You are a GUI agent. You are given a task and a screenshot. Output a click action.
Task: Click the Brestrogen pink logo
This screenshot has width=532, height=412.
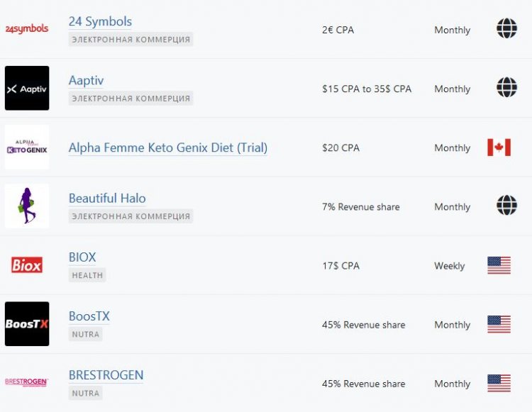(x=27, y=382)
